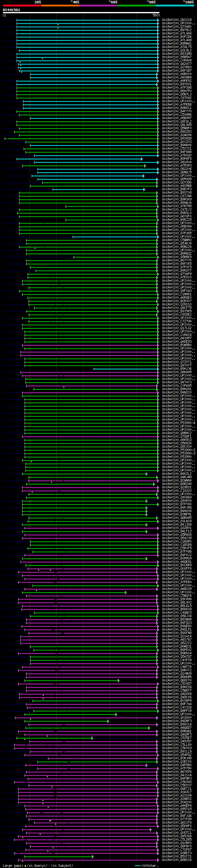The image size is (197, 868).
Task: Select the AV441561 query sequence label
Action: coord(11,10)
